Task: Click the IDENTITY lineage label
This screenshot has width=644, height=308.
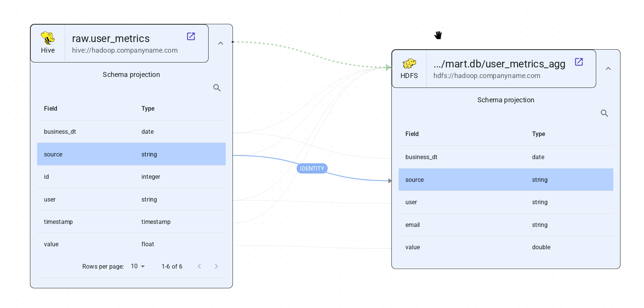Action: coord(312,169)
